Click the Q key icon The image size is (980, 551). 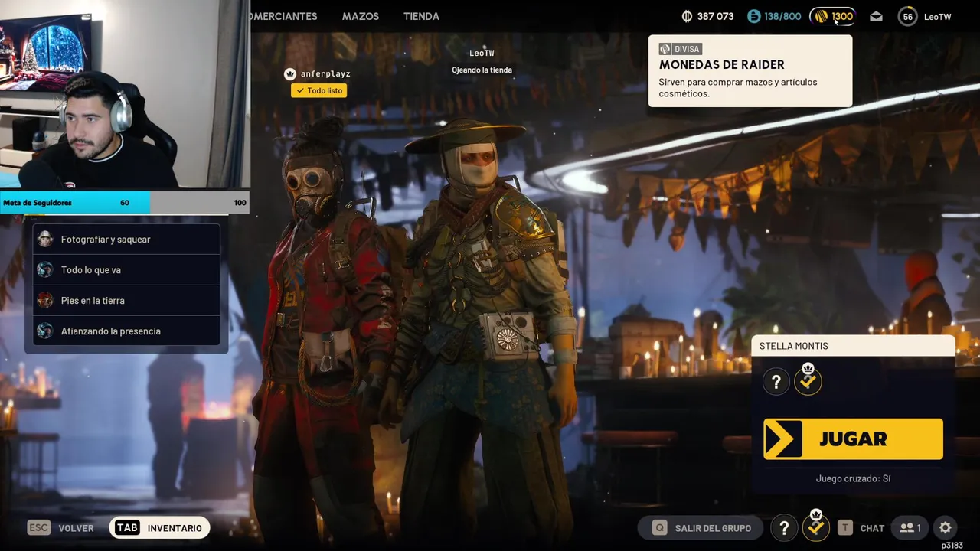point(659,528)
